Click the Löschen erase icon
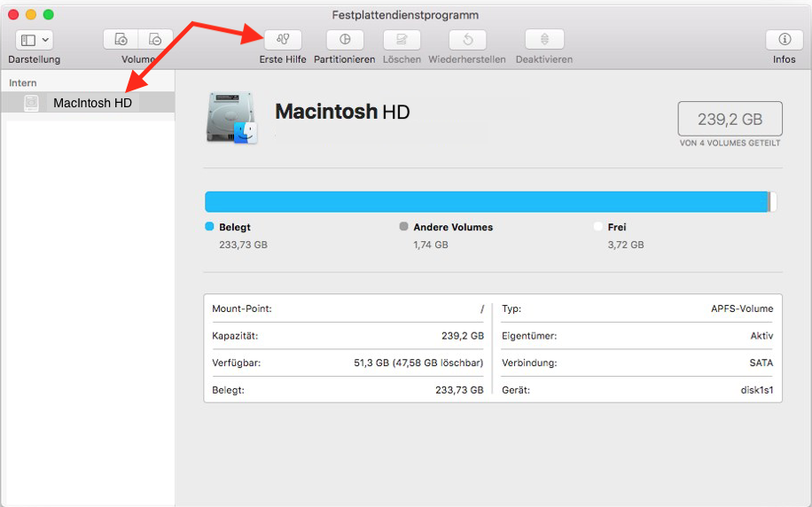This screenshot has height=507, width=812. point(402,40)
